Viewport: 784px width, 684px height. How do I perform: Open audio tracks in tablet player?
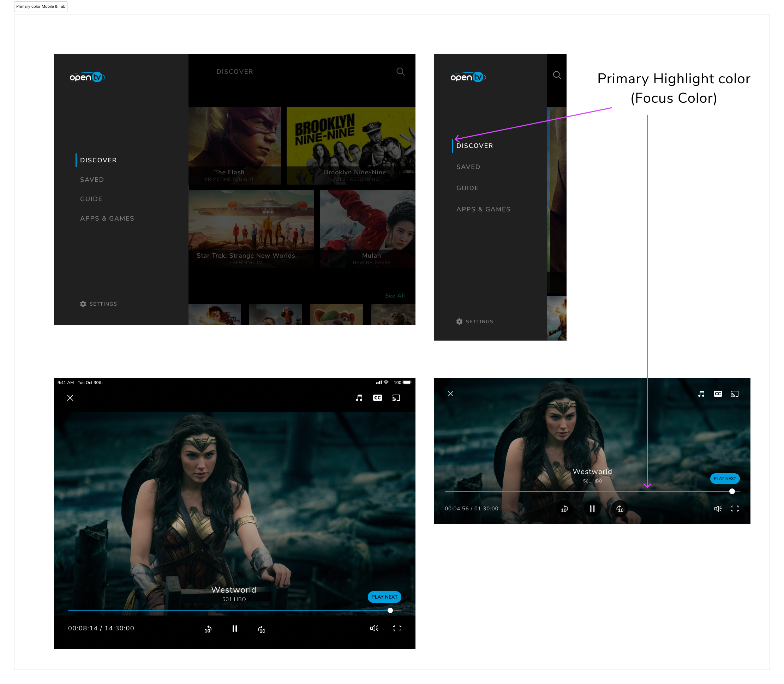tap(359, 398)
